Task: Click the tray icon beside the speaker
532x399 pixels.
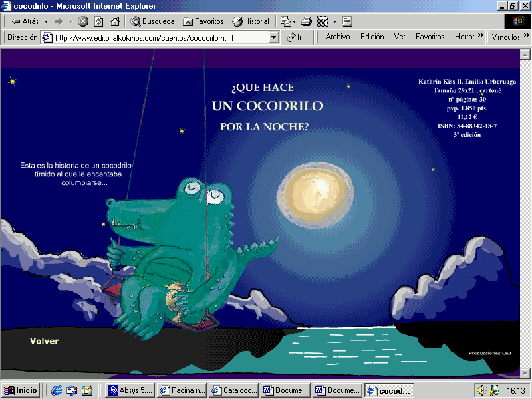Action: tap(493, 390)
